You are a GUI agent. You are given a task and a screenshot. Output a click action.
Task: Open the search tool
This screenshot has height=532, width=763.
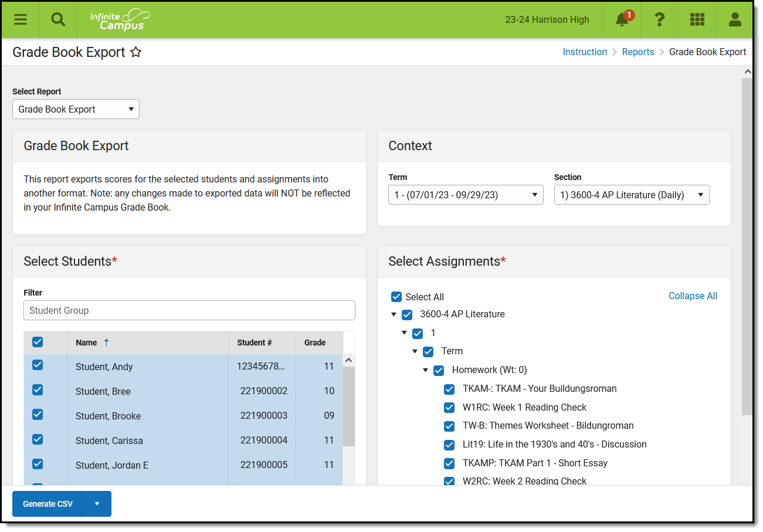58,19
